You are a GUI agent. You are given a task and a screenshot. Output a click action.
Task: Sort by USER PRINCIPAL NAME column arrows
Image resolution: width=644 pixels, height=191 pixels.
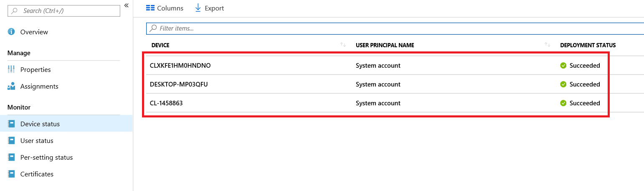click(x=547, y=45)
